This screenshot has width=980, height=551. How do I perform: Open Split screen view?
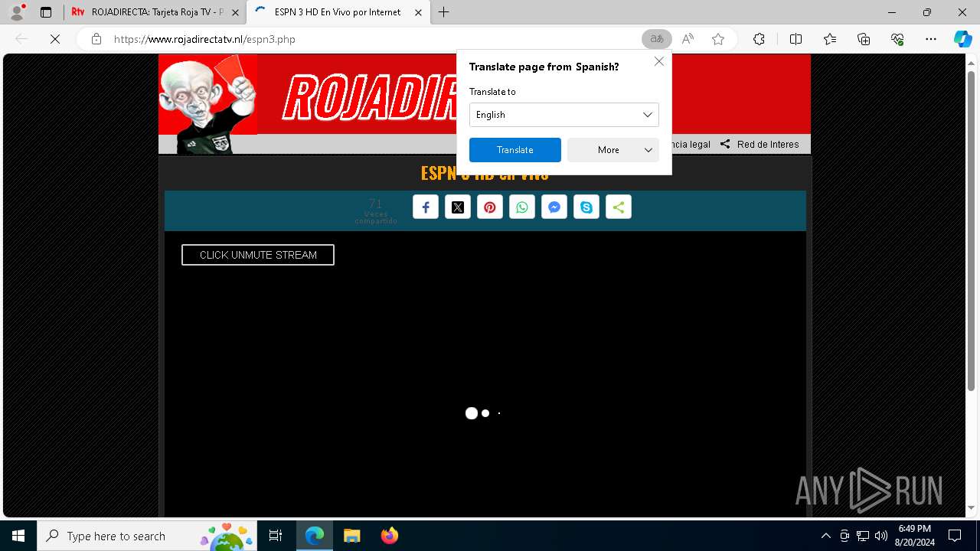[x=795, y=39]
